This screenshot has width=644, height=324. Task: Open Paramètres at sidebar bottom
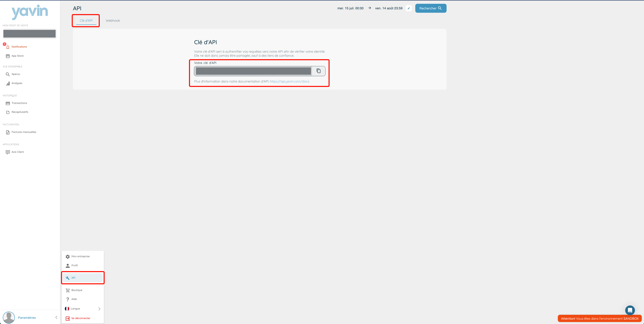coord(27,318)
